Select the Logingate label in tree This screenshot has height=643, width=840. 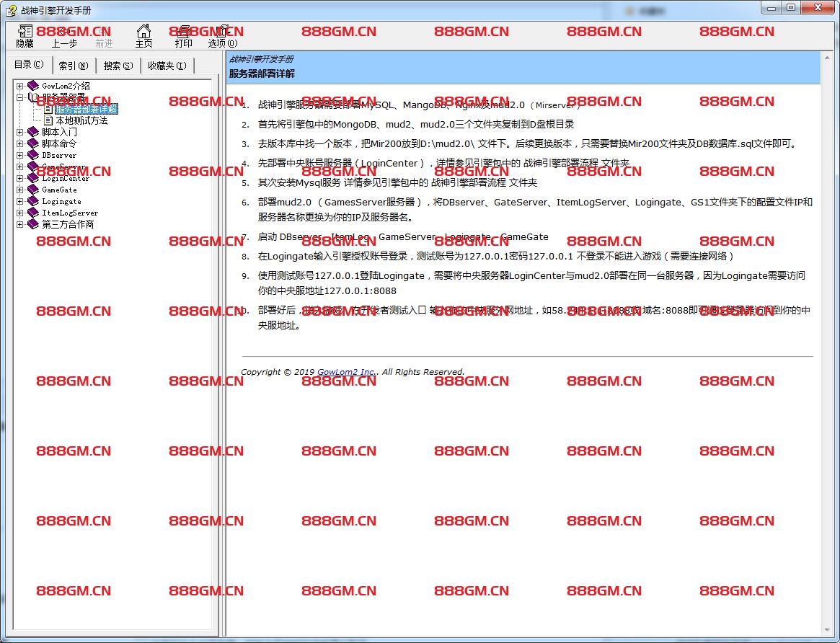tap(61, 201)
